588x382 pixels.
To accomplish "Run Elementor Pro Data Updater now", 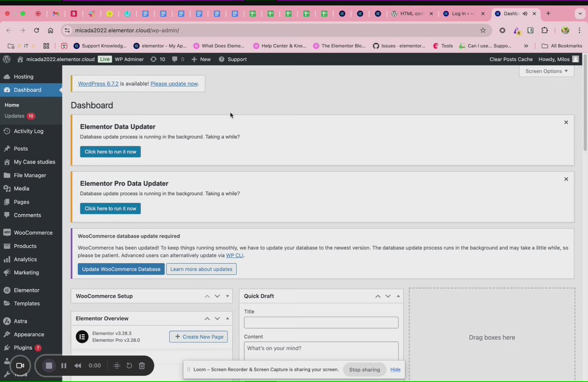I will pos(110,209).
